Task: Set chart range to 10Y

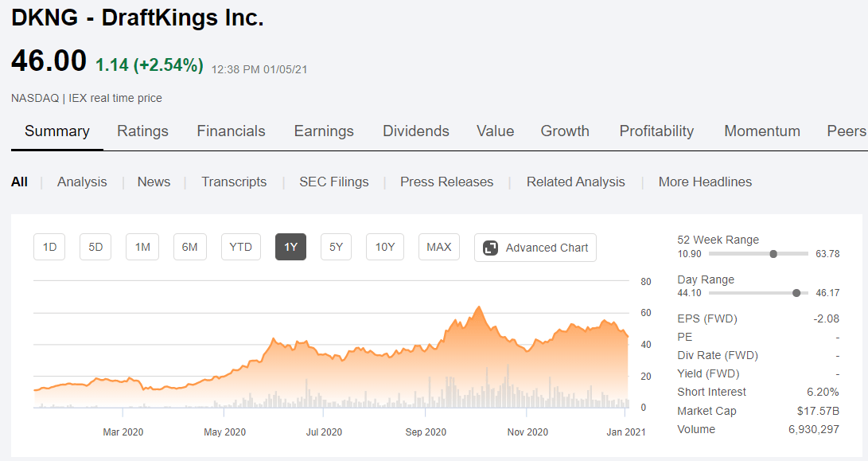Action: [x=385, y=247]
